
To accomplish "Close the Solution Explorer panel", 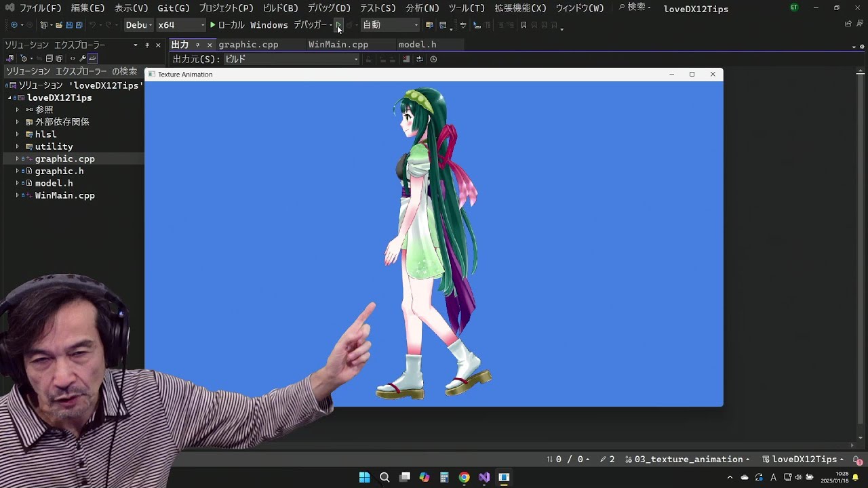I will tap(158, 45).
